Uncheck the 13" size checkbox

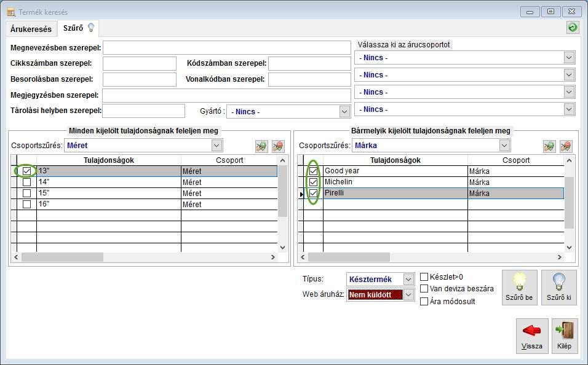(x=26, y=171)
